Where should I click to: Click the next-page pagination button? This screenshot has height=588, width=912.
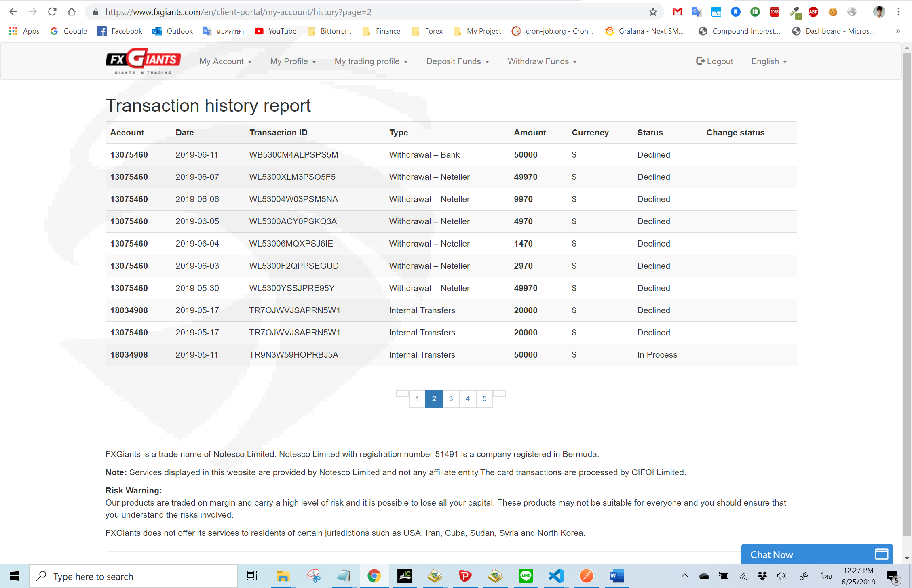(x=499, y=394)
